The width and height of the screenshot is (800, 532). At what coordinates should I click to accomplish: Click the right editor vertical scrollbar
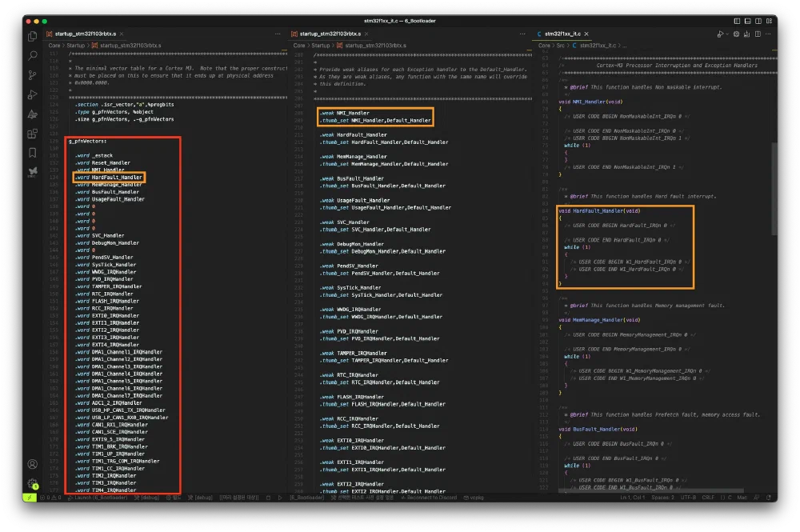773,184
